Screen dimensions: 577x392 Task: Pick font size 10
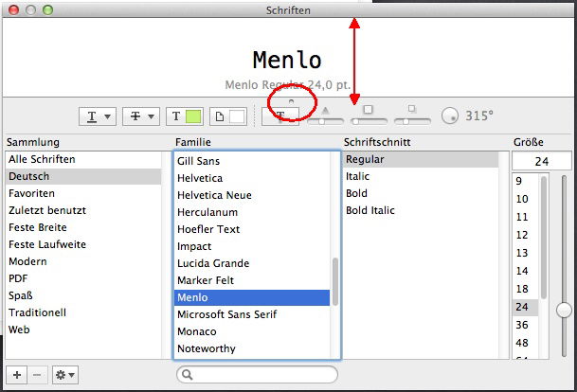click(526, 199)
